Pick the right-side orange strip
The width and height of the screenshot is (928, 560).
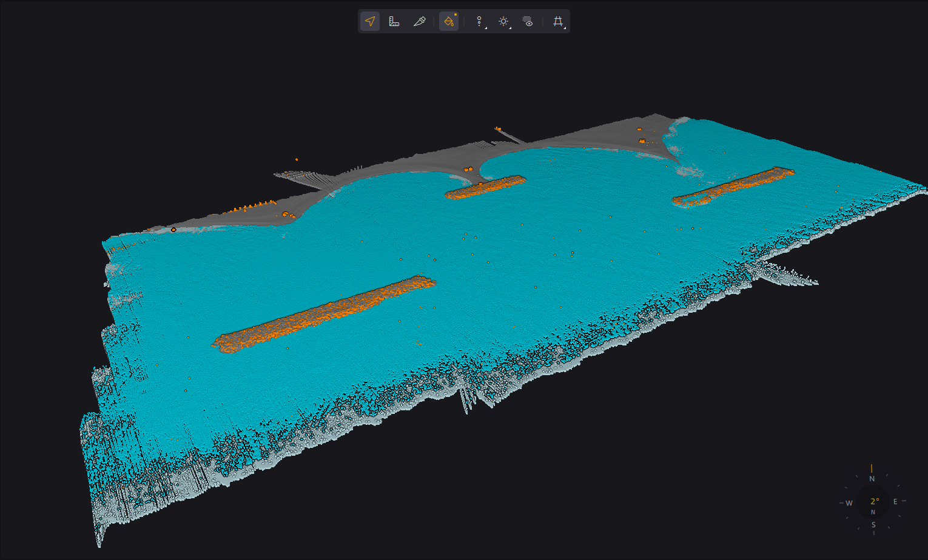tap(733, 186)
